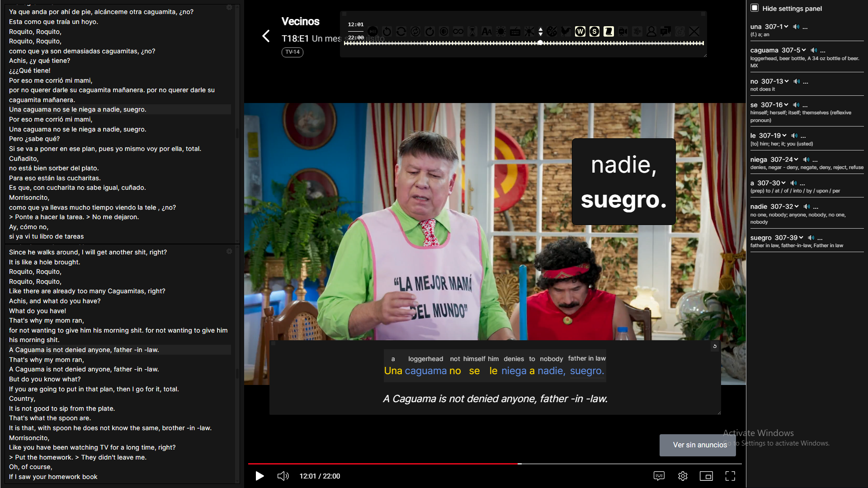Click the circled refresh arrows icon

415,31
